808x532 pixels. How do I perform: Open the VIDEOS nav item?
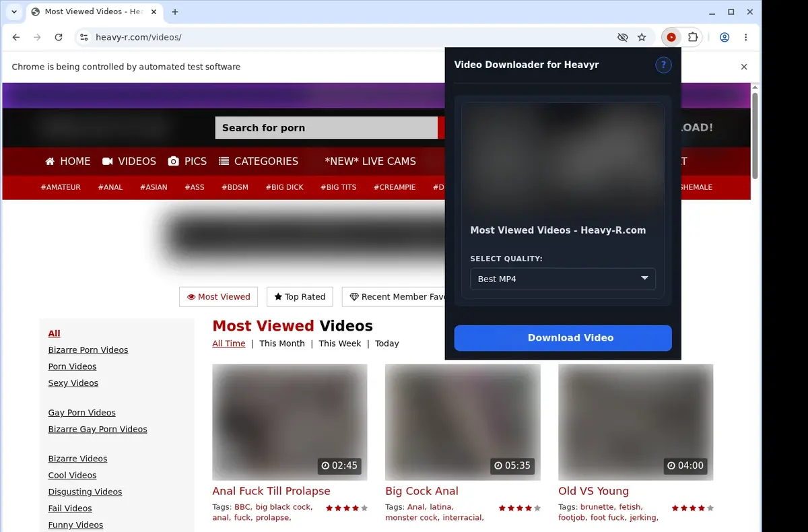(x=129, y=162)
